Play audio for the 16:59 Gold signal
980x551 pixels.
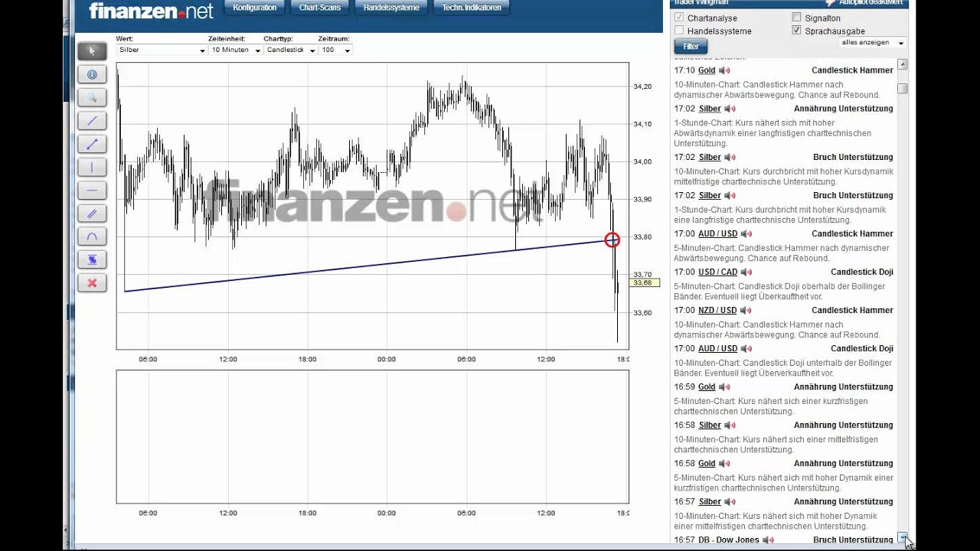point(724,386)
